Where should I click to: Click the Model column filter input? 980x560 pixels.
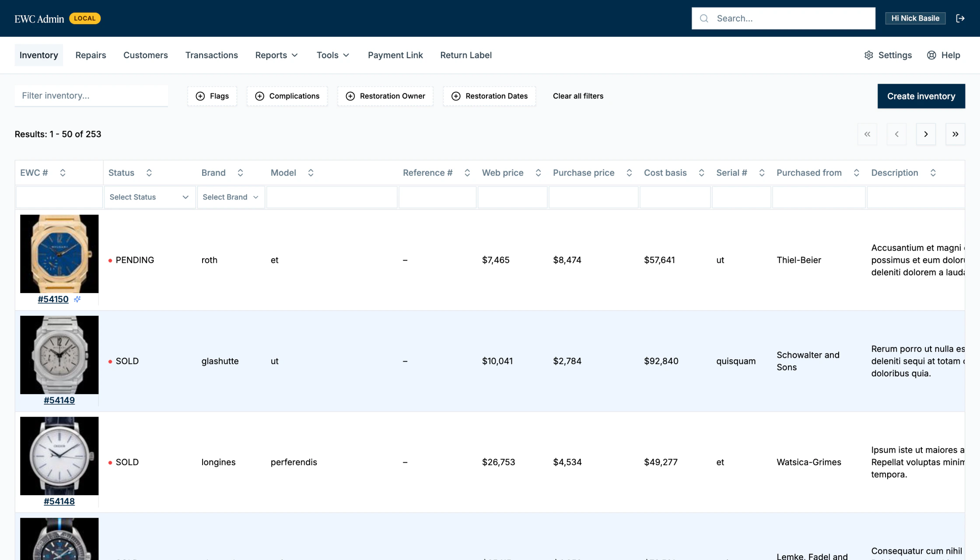coord(332,197)
